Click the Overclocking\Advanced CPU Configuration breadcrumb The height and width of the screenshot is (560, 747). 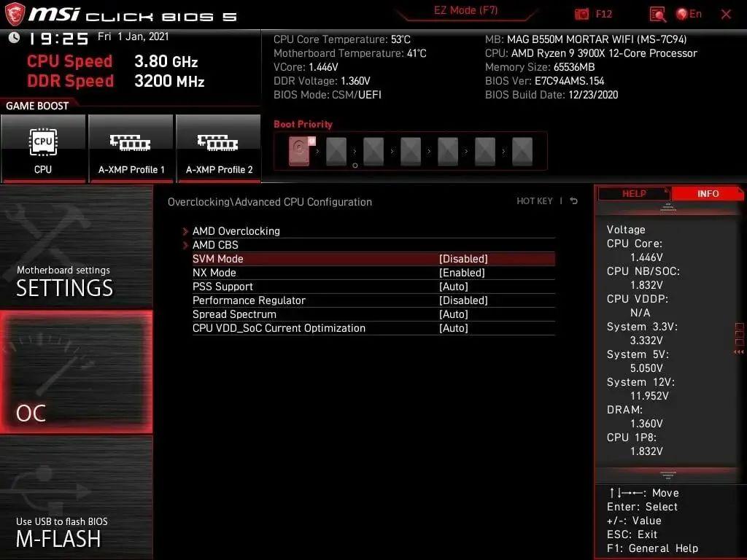pyautogui.click(x=270, y=201)
